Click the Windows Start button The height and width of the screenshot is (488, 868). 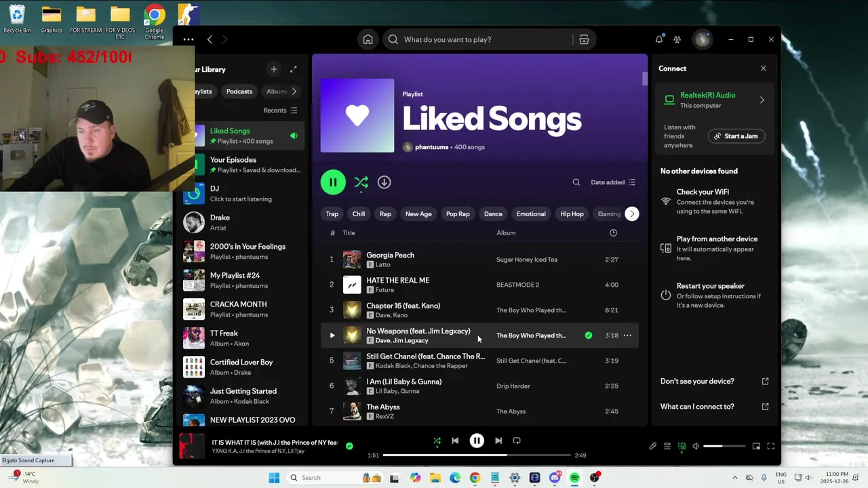point(274,478)
